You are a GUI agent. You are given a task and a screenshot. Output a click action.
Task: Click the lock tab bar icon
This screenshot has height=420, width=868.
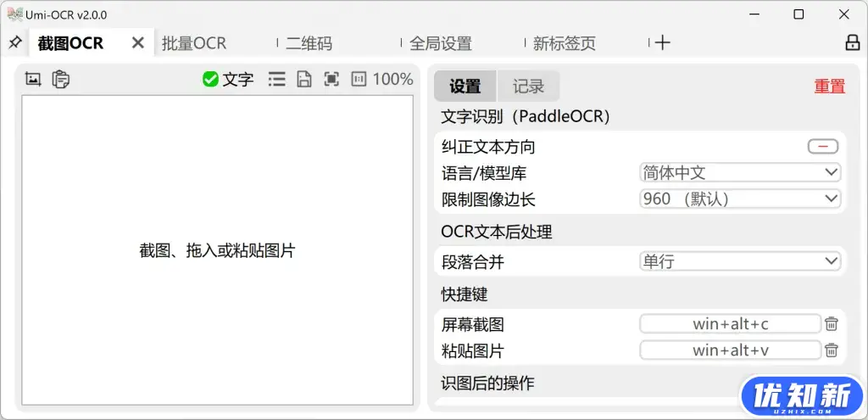click(853, 42)
